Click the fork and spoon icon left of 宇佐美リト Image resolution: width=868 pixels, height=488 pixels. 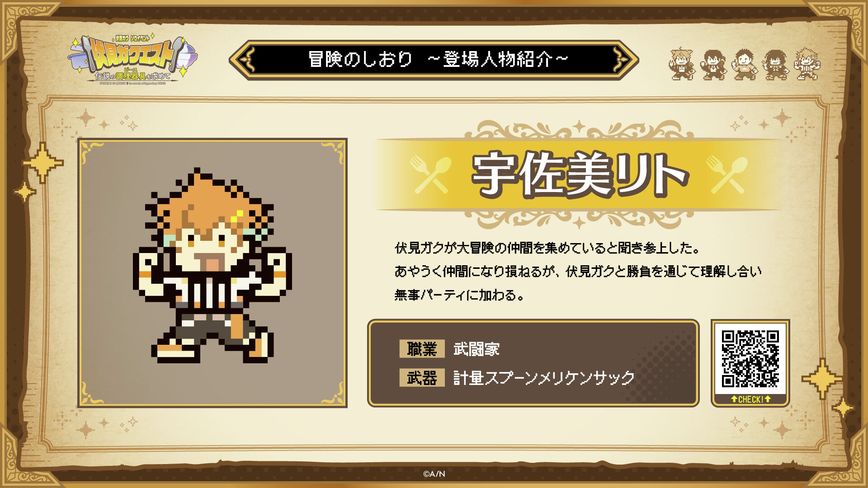(x=430, y=175)
